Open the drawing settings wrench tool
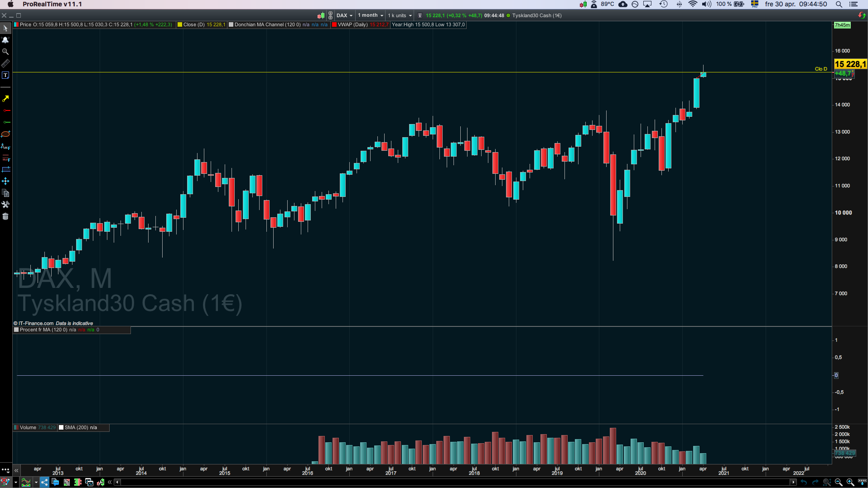Viewport: 868px width, 488px height. pos(5,205)
